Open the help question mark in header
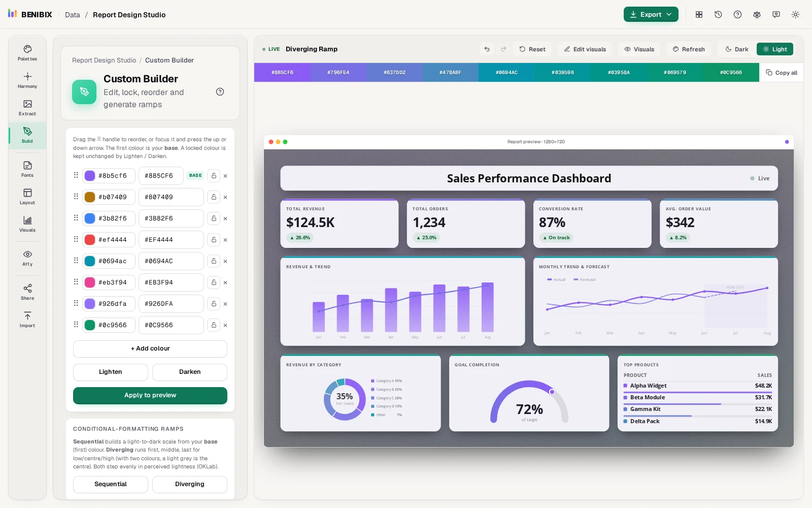 (x=737, y=15)
